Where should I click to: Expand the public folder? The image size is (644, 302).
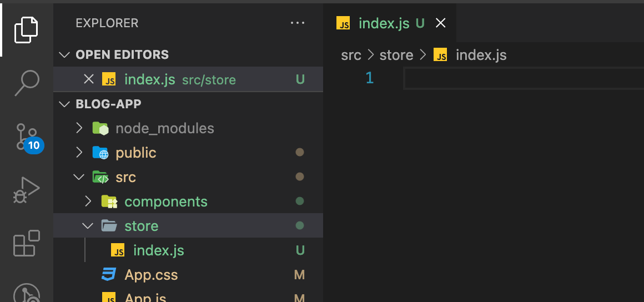click(x=79, y=153)
